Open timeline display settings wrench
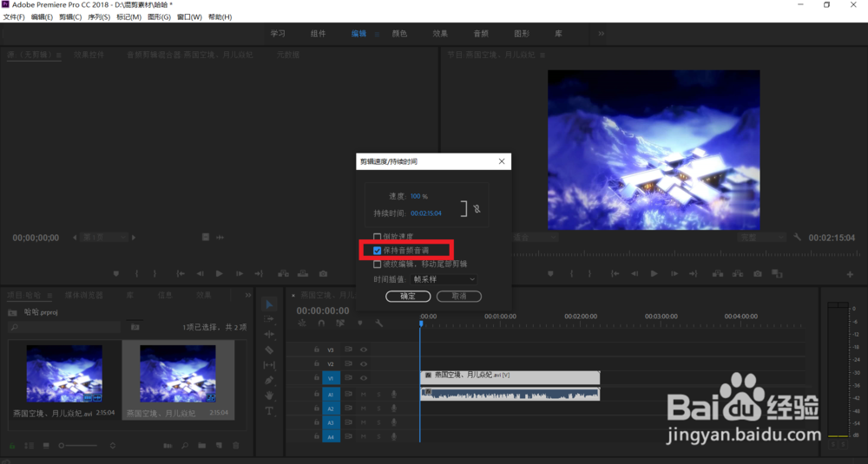This screenshot has height=464, width=868. pos(379,323)
